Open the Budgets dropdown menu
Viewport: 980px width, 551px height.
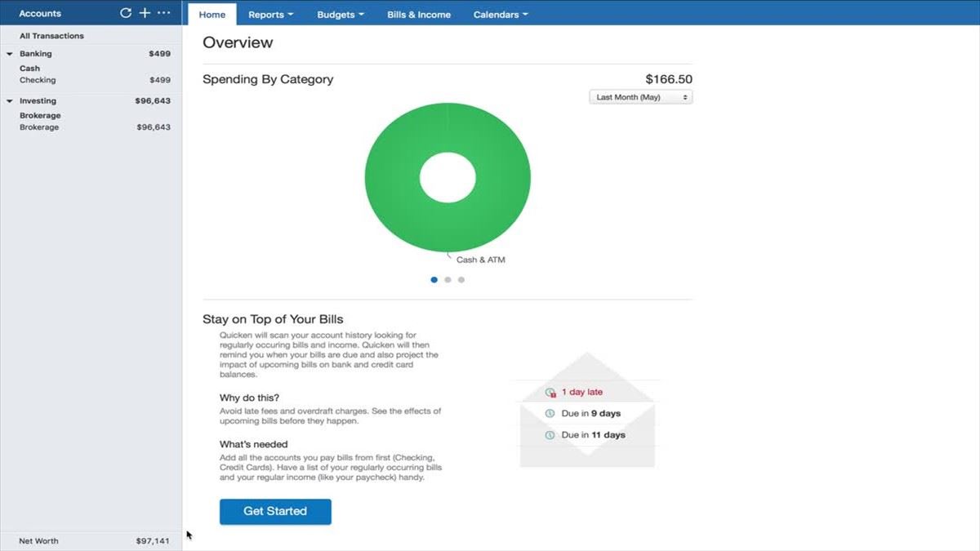(x=340, y=15)
